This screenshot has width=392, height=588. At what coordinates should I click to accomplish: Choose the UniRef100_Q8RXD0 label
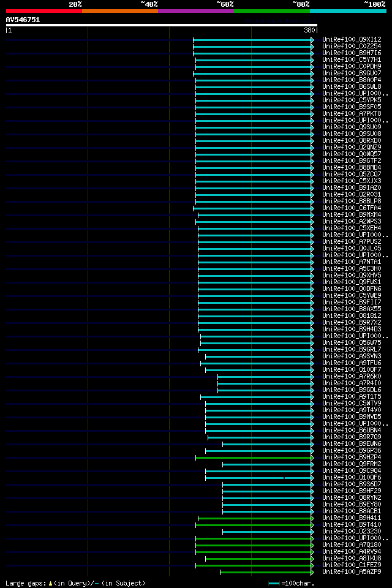352,141
